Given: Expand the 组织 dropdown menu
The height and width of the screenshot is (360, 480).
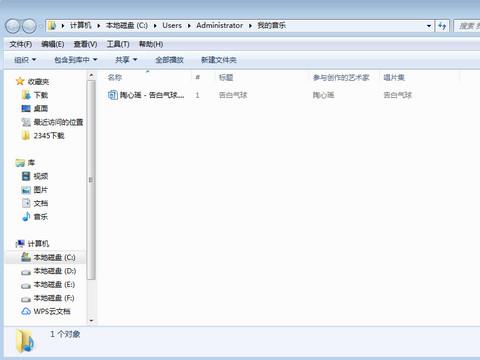Looking at the screenshot, I should [x=25, y=60].
